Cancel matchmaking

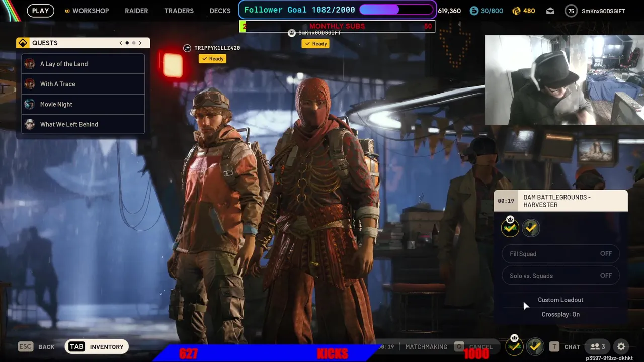(480, 346)
